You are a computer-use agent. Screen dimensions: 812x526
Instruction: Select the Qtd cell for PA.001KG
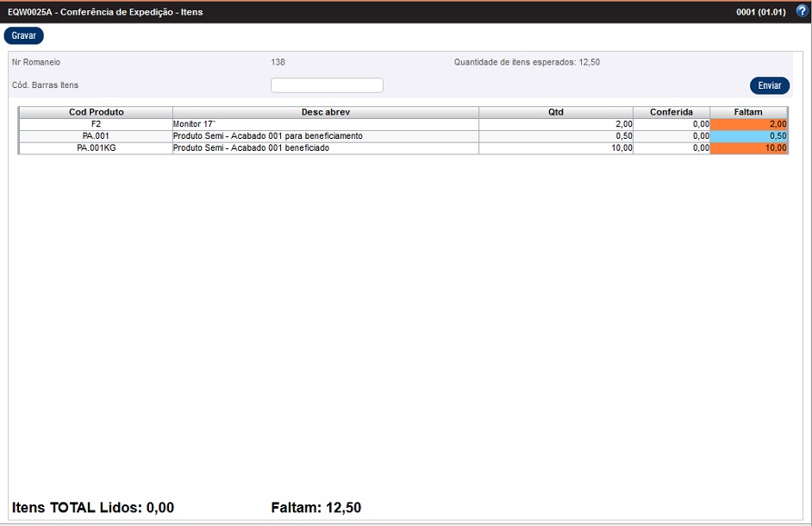pyautogui.click(x=555, y=148)
